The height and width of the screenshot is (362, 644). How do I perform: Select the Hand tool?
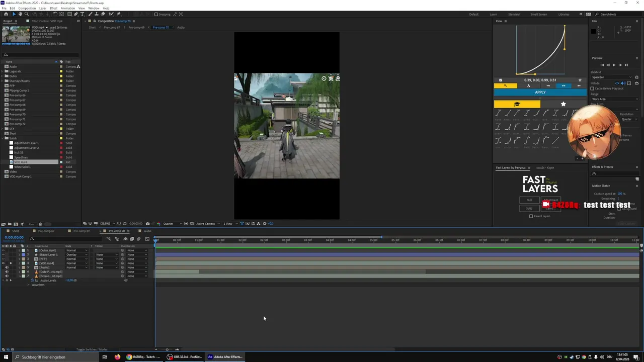pyautogui.click(x=20, y=14)
